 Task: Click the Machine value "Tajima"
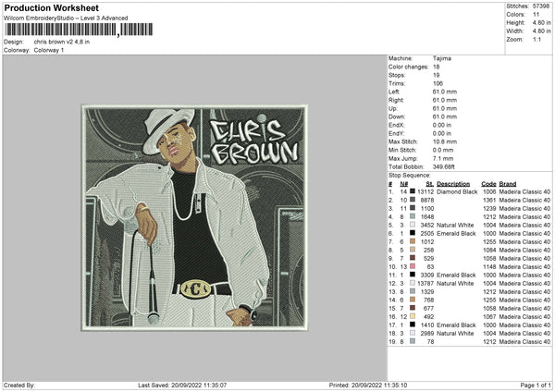pos(442,58)
